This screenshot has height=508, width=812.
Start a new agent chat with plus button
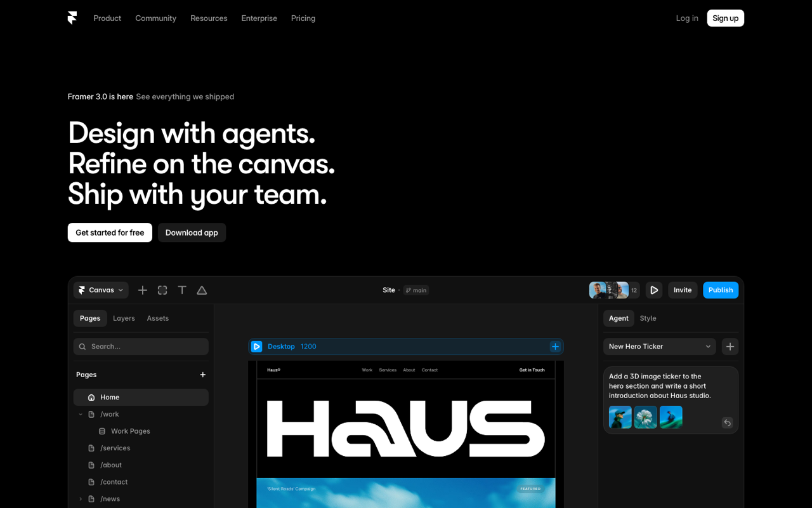[730, 347]
